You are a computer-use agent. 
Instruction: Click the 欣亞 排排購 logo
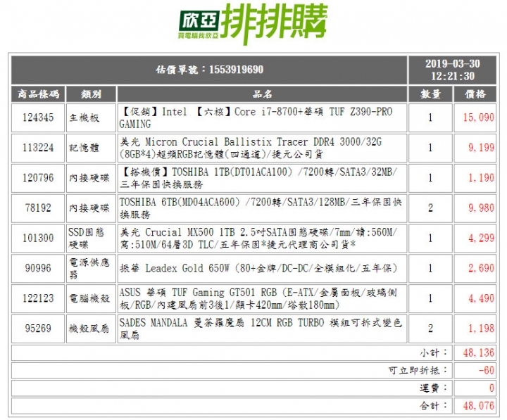[254, 23]
